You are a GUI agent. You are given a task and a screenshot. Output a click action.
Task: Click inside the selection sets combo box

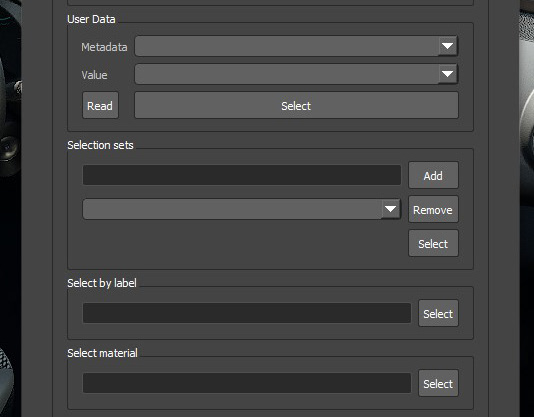(232, 209)
